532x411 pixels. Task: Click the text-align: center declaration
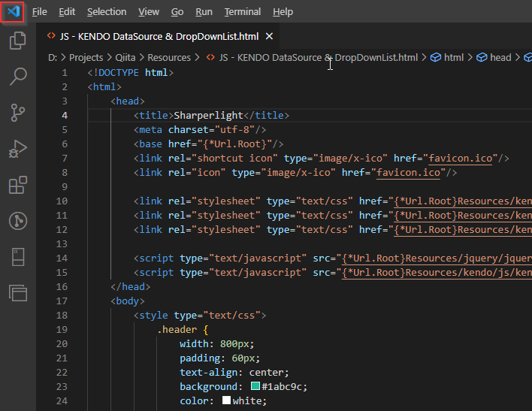pyautogui.click(x=234, y=373)
